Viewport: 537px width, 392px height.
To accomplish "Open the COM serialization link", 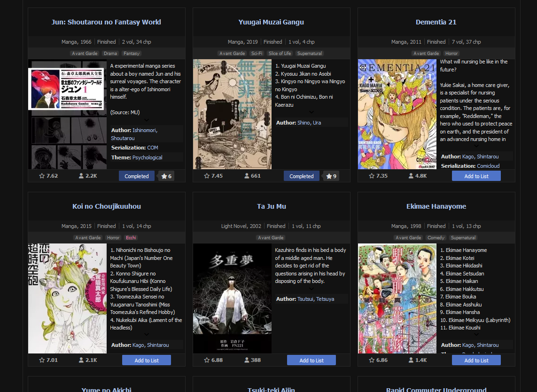I will (152, 148).
